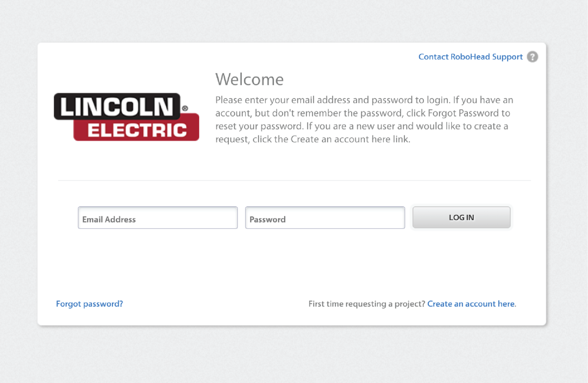Focus the Email Address input field

158,218
